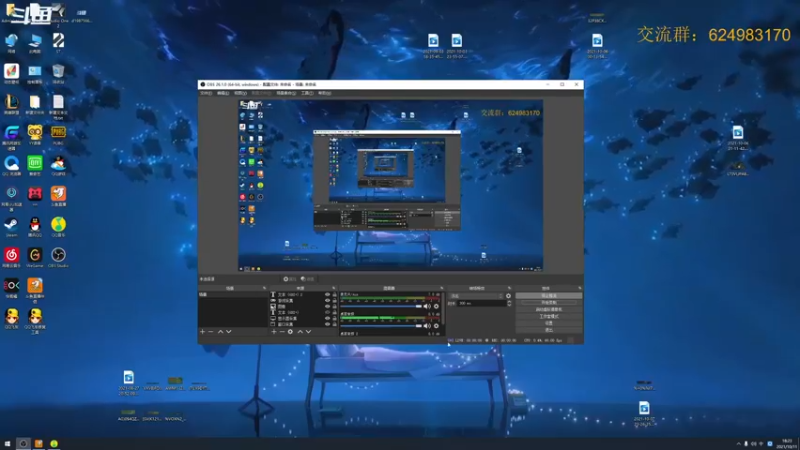Select the League of Legends desktop icon
This screenshot has width=800, height=450.
(x=11, y=104)
